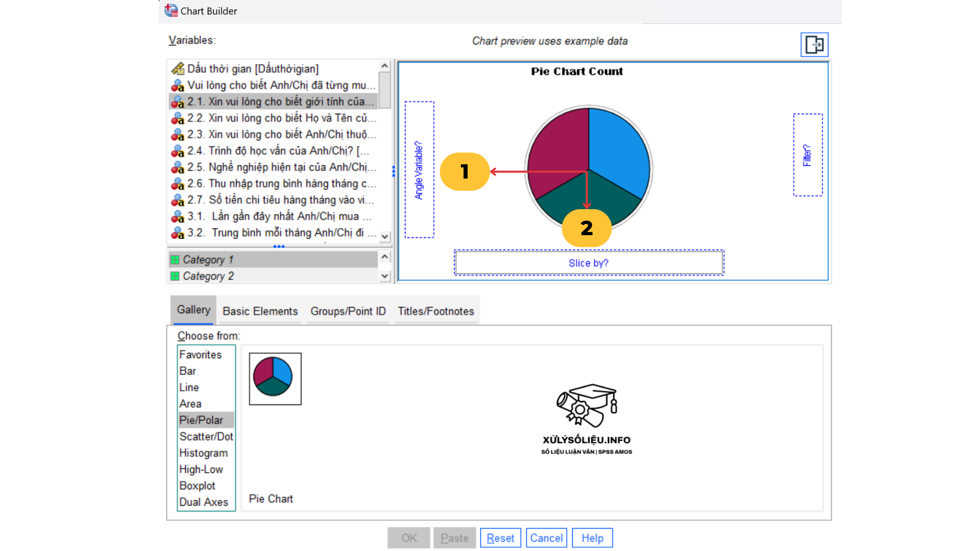Click the nominal icon of variable 2.7
The image size is (980, 551).
coord(178,199)
